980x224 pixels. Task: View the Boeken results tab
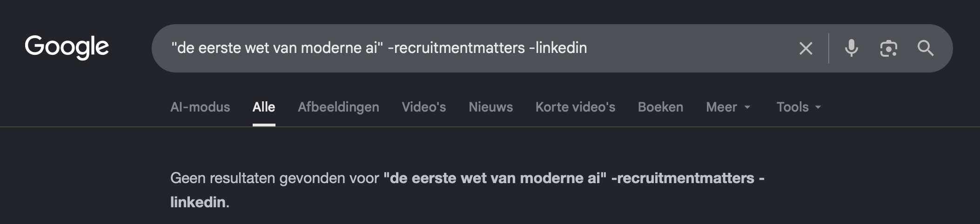661,107
